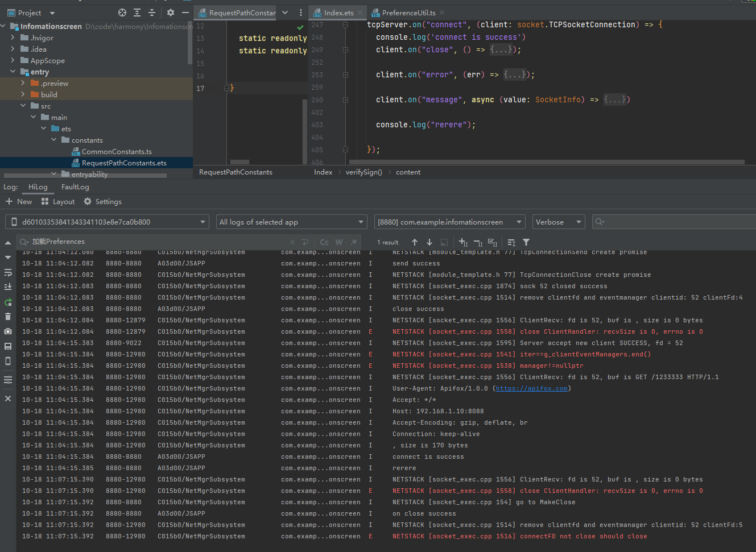
Task: Click content breadcrumb
Action: (408, 172)
